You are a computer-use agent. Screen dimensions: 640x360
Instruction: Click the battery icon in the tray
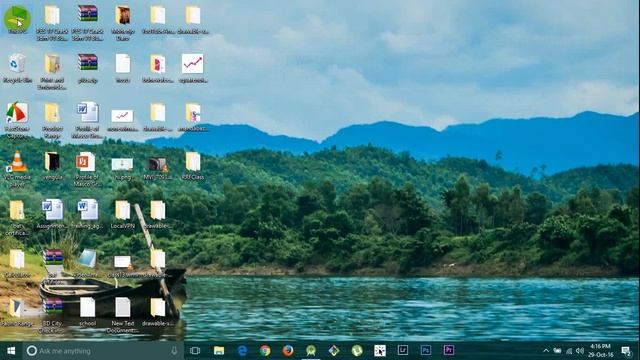[557, 351]
